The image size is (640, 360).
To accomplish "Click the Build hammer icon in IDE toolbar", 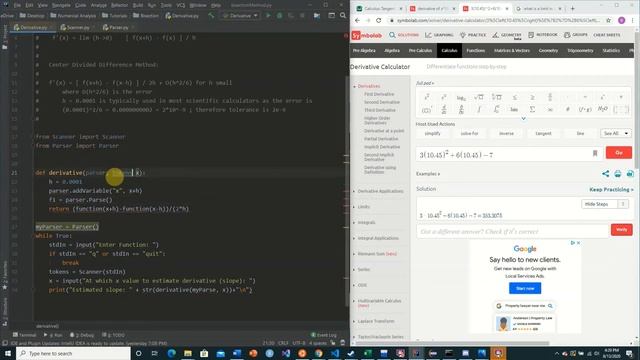I will click(211, 16).
